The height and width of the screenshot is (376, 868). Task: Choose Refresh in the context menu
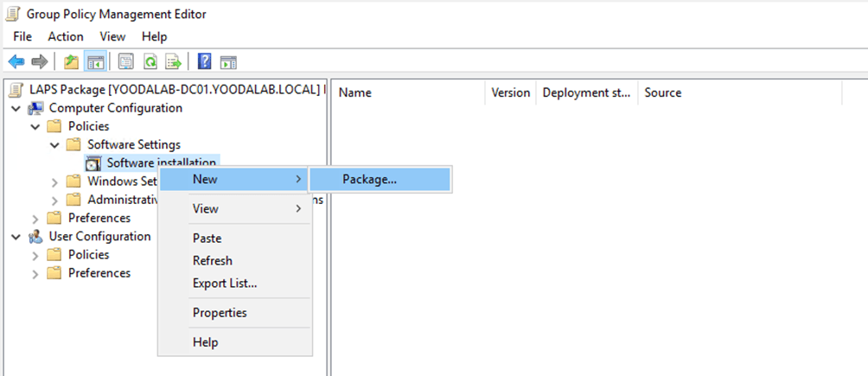pyautogui.click(x=235, y=260)
